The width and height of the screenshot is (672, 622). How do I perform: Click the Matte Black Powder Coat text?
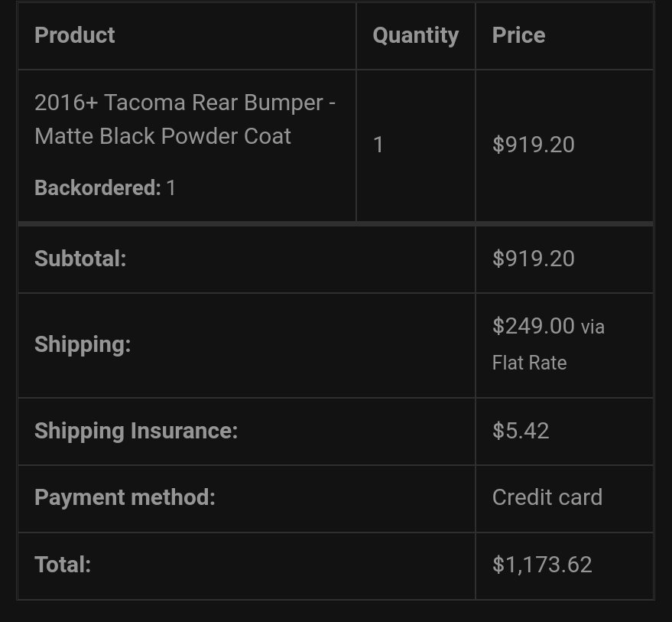pos(163,136)
